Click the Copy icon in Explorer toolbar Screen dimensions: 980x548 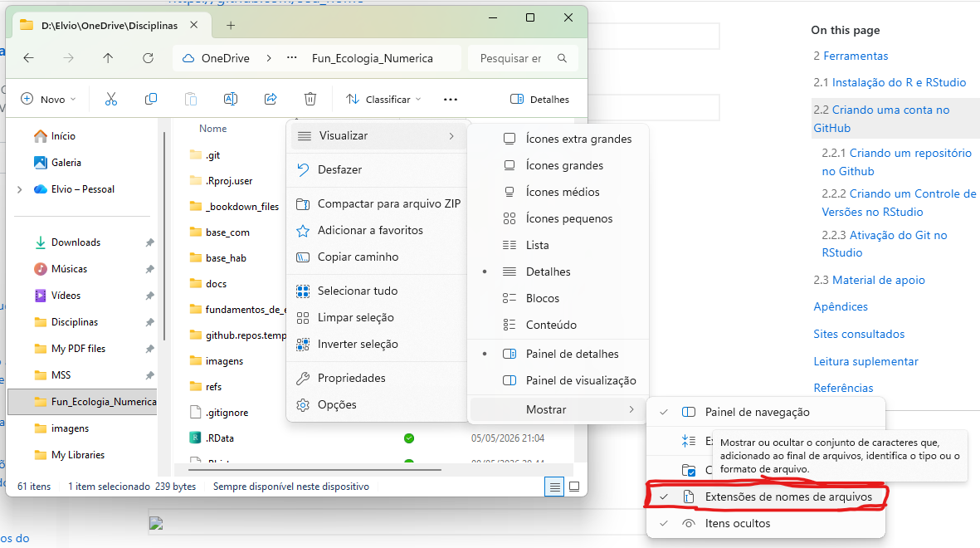click(x=151, y=99)
